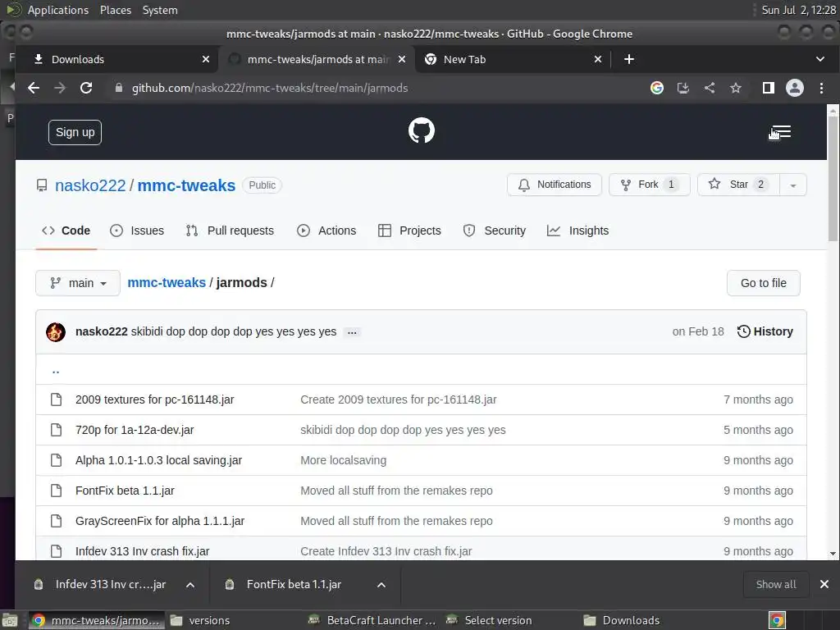
Task: Click the Sign up button
Action: click(x=75, y=132)
